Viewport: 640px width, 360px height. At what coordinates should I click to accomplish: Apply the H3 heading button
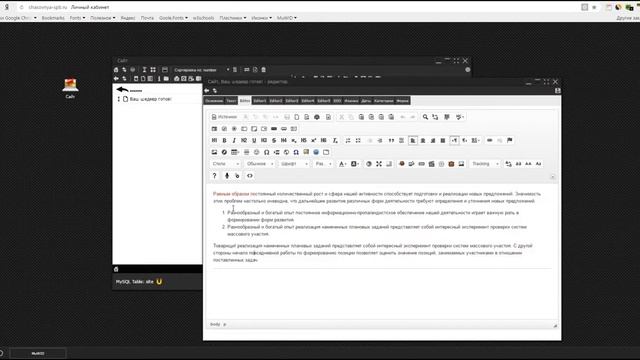pos(264,140)
